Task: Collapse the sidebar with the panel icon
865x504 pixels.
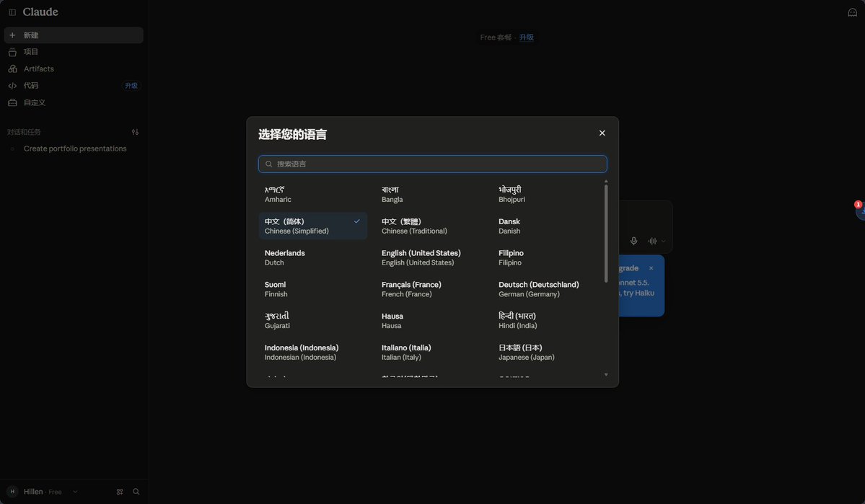Action: pos(12,12)
